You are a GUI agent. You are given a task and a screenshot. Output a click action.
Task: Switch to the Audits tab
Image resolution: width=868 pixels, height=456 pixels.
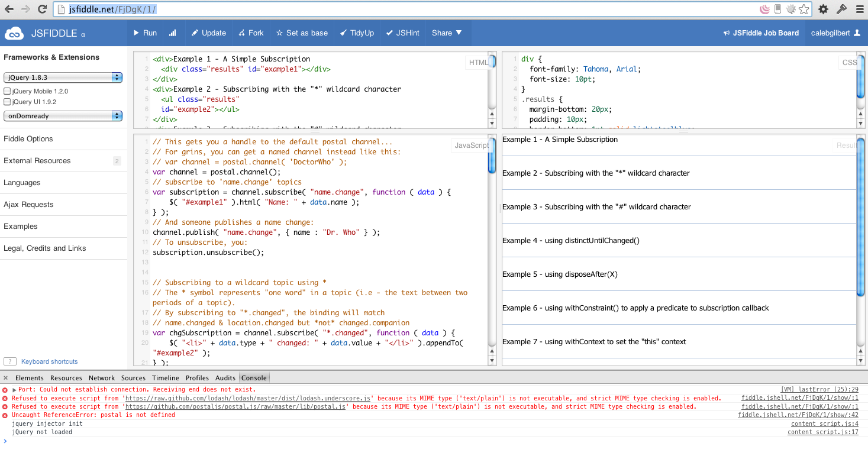(225, 378)
